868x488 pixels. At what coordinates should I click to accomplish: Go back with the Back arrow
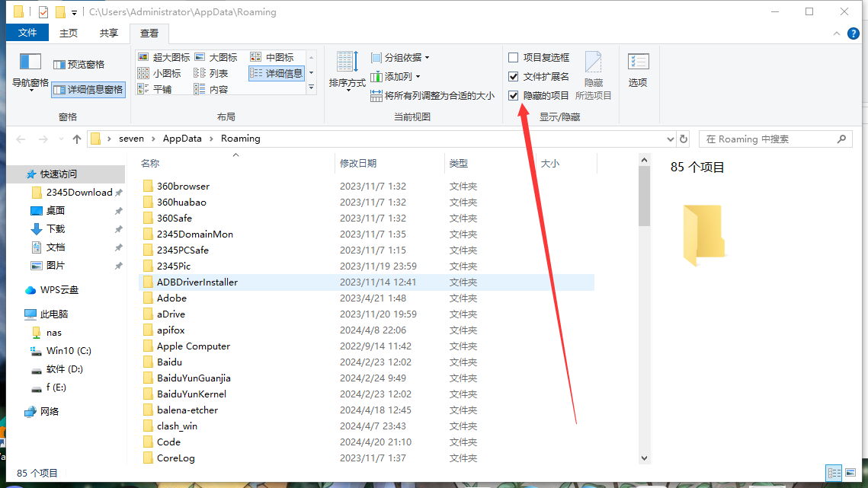click(21, 139)
